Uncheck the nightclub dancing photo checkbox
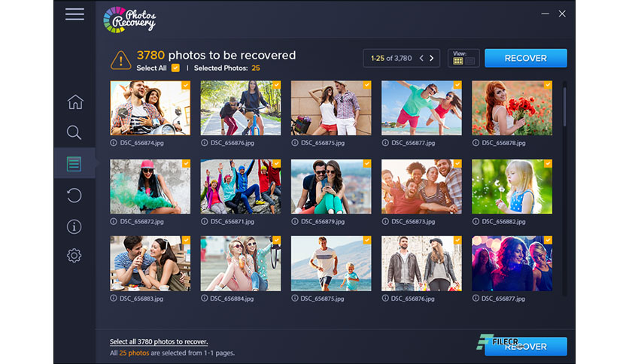The image size is (629, 364). pyautogui.click(x=548, y=240)
